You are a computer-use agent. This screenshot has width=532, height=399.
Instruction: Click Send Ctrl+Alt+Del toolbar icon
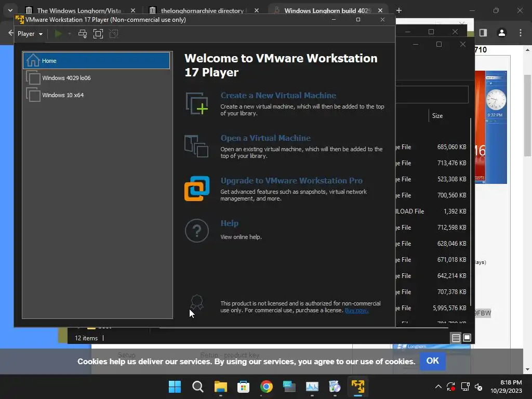[x=83, y=34]
